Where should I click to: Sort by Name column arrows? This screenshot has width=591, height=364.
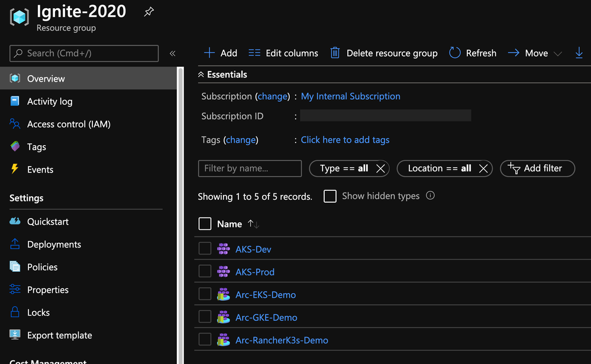(x=253, y=224)
